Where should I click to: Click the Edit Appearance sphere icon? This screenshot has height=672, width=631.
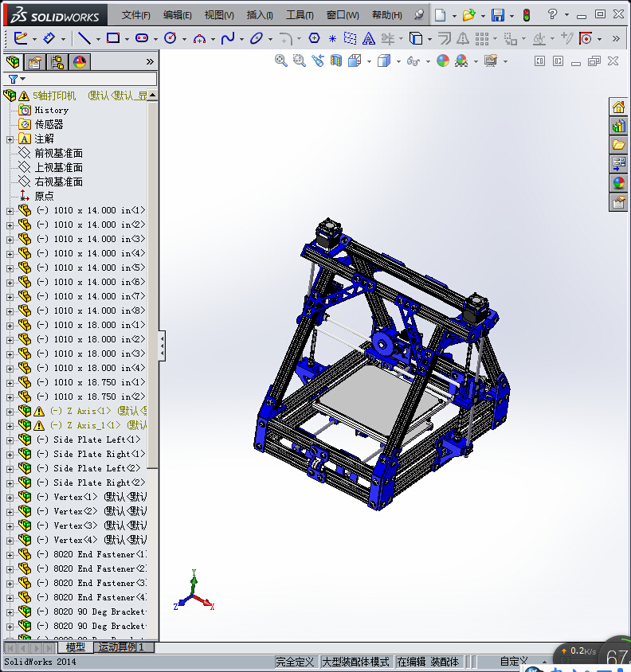point(443,61)
